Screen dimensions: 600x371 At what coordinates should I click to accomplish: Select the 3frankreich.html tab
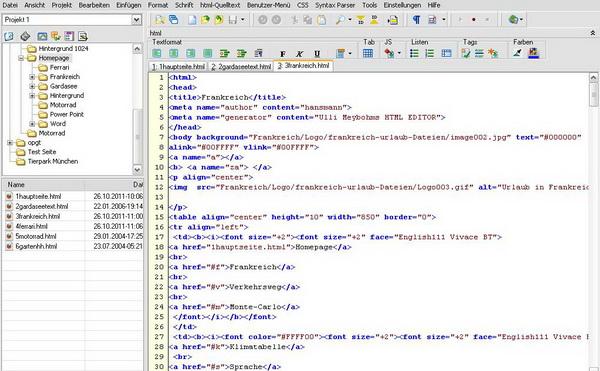point(303,66)
